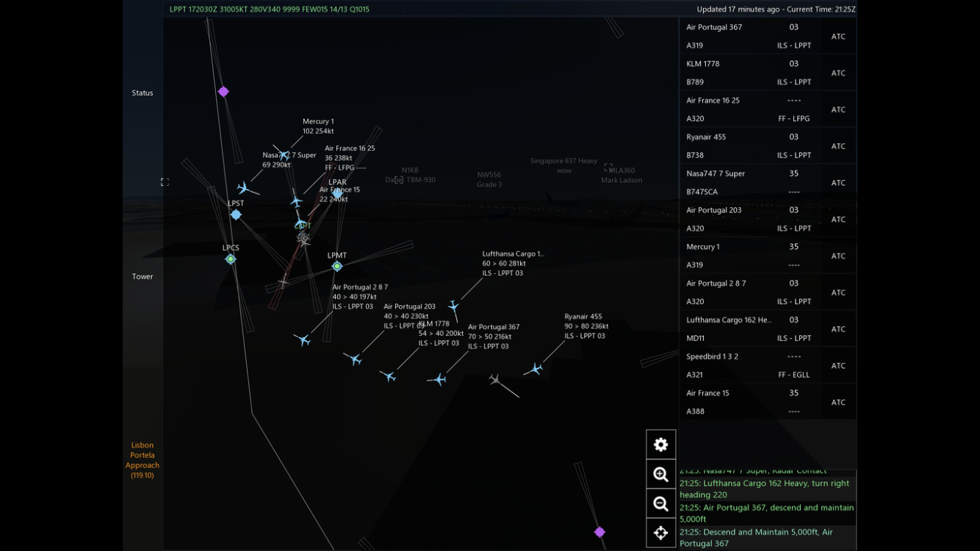This screenshot has width=980, height=551.
Task: Click the Air Portugal 367 radar data tag
Action: click(494, 336)
